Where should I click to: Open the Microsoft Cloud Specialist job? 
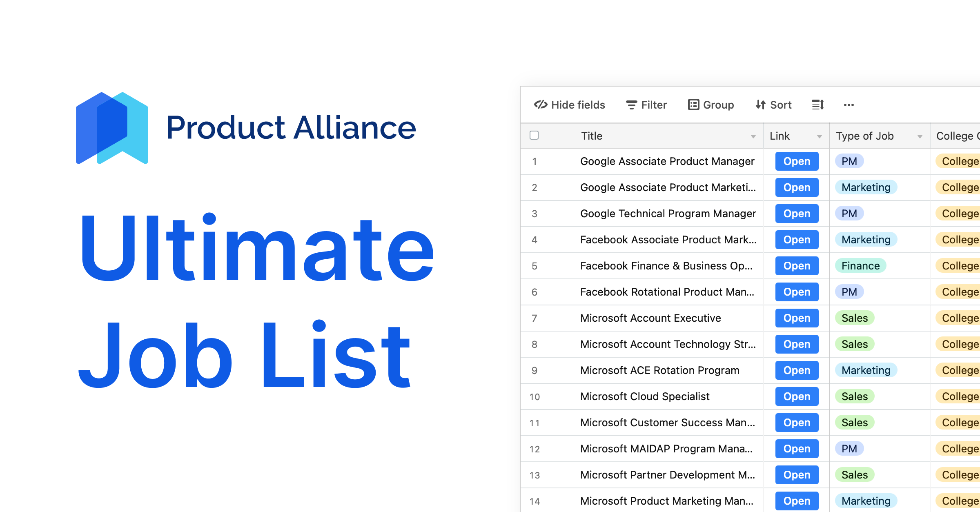click(x=796, y=396)
